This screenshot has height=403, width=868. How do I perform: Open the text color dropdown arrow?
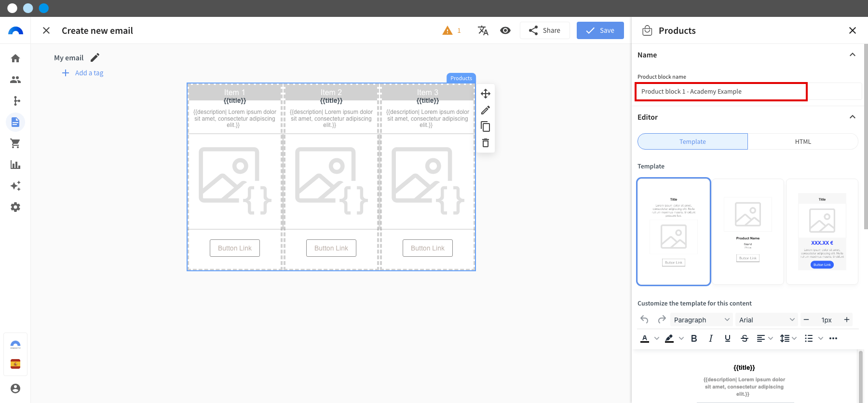pyautogui.click(x=656, y=338)
